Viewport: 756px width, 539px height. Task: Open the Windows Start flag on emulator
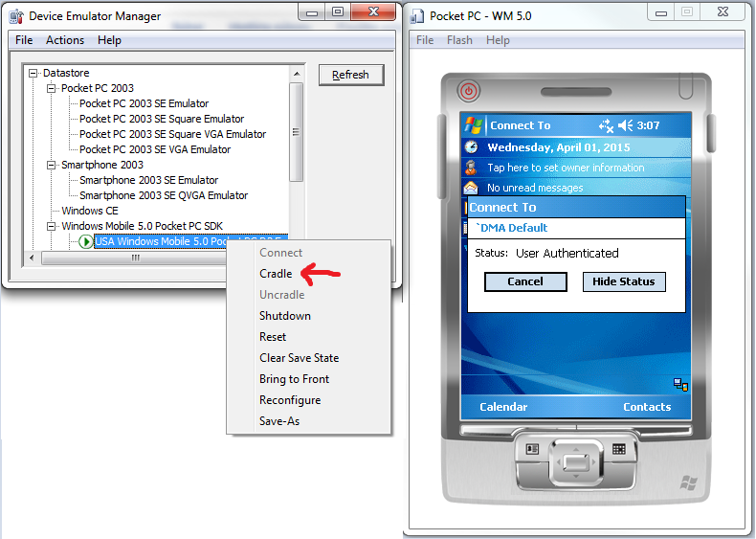point(474,125)
